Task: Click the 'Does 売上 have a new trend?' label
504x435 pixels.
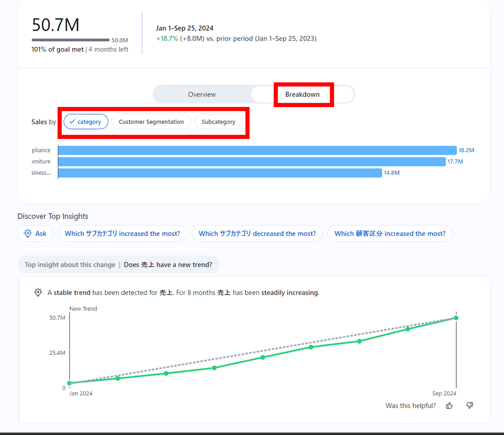Action: (x=168, y=265)
